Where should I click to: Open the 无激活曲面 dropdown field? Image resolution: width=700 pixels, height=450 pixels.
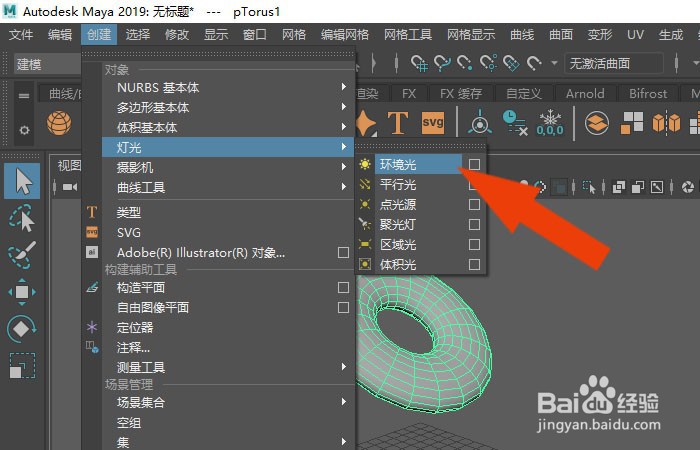[x=613, y=63]
